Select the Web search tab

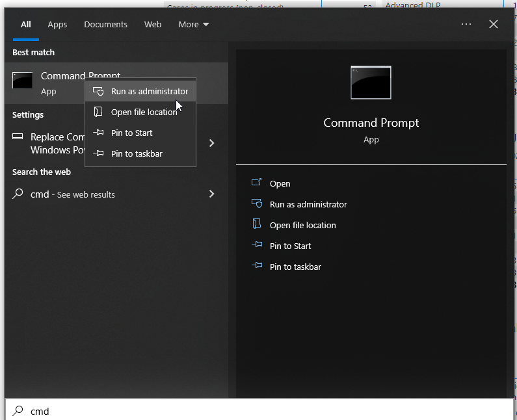click(153, 25)
